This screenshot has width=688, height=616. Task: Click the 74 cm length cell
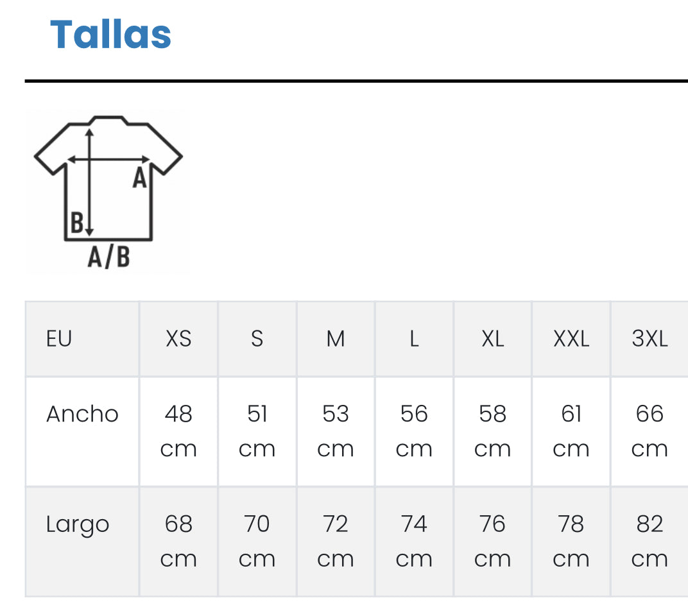tap(414, 542)
